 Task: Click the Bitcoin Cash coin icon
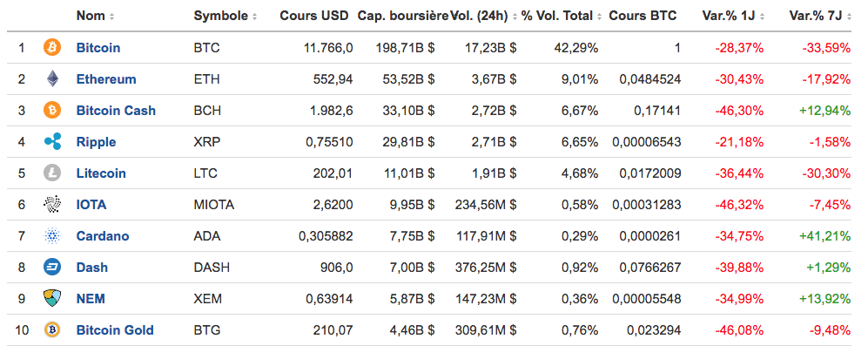point(52,111)
